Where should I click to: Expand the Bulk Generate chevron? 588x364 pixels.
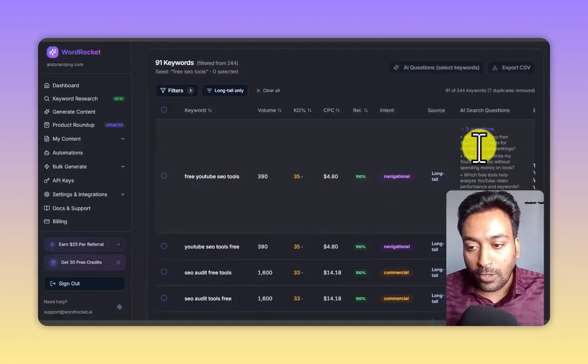pyautogui.click(x=123, y=166)
